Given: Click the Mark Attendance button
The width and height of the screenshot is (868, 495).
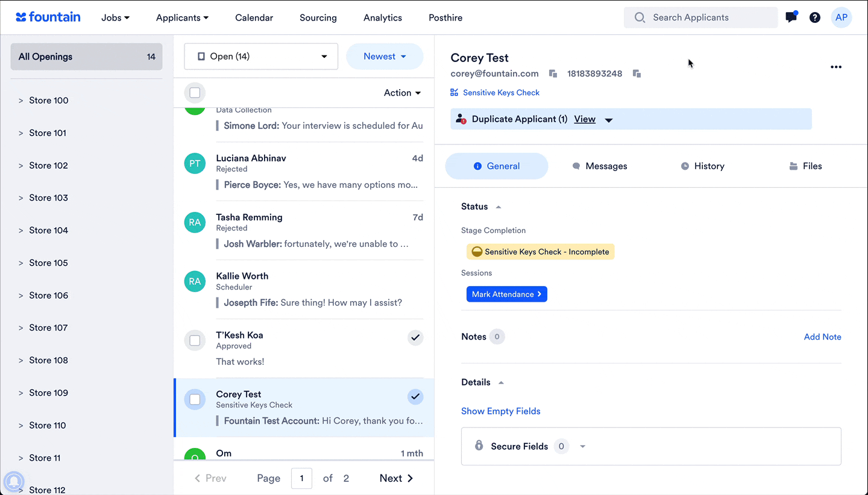Looking at the screenshot, I should point(506,294).
